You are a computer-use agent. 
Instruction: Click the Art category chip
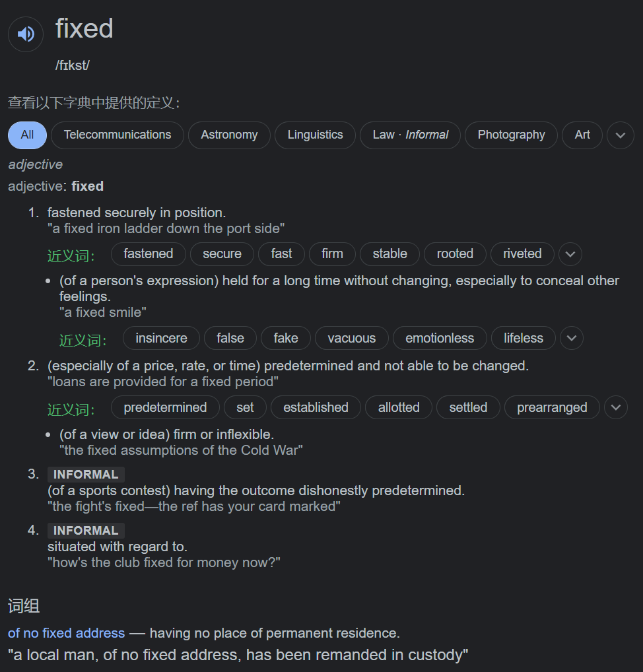point(582,135)
